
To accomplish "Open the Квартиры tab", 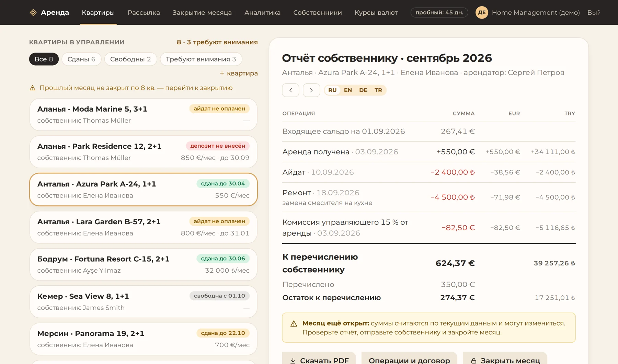I will tap(98, 13).
